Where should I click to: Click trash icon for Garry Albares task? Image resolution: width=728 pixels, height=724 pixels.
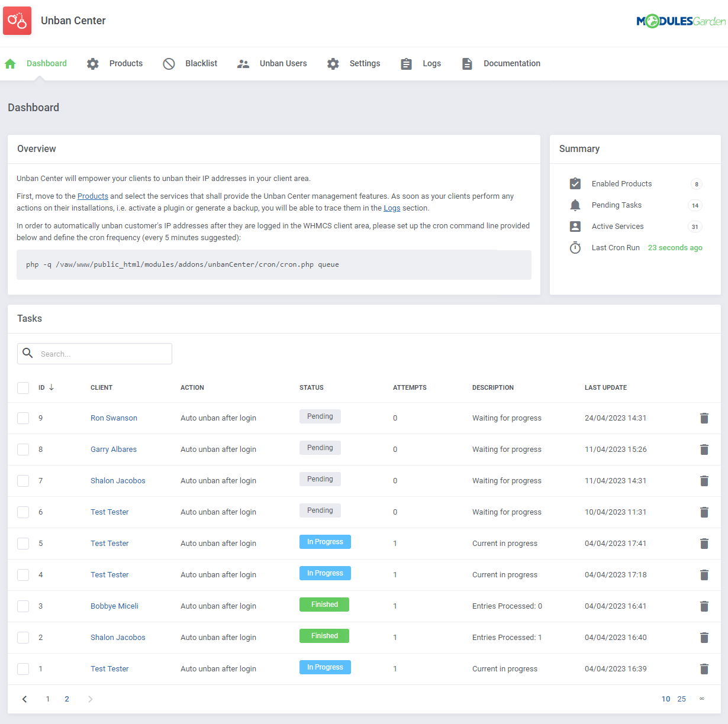pyautogui.click(x=704, y=450)
